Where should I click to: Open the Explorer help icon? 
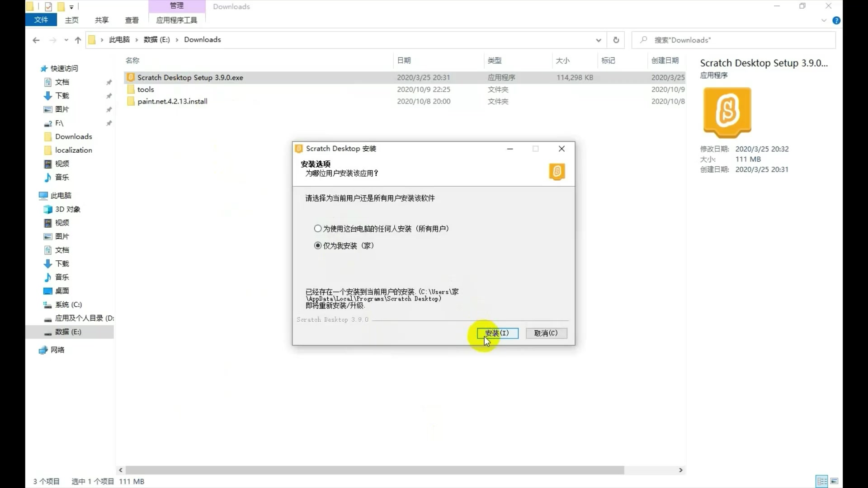[836, 20]
